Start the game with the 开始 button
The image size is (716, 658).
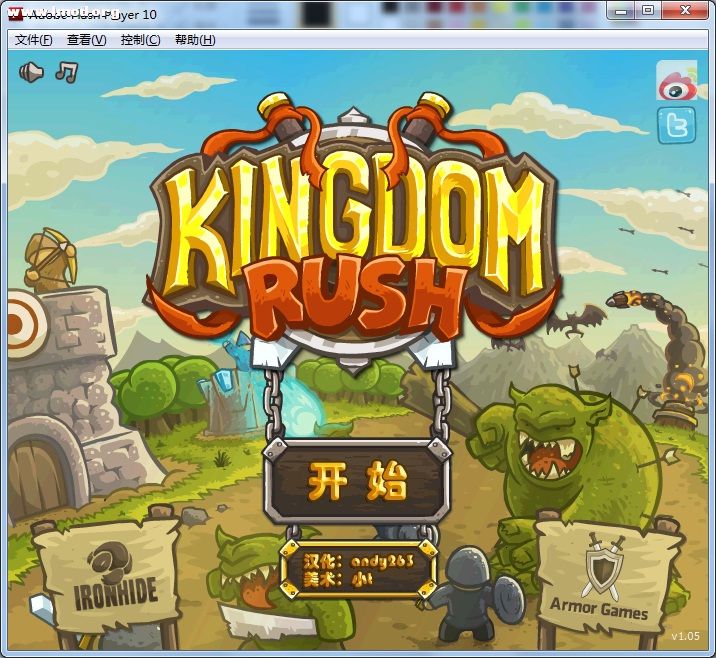click(x=357, y=482)
